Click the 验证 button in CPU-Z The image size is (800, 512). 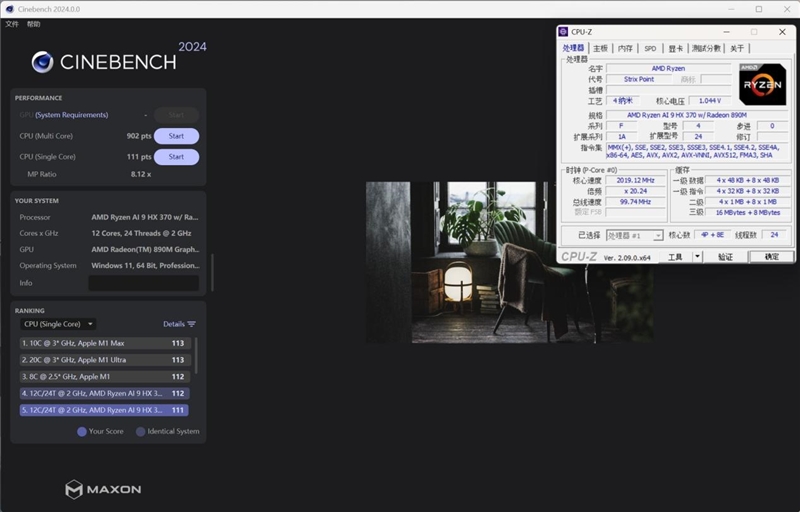[x=725, y=257]
